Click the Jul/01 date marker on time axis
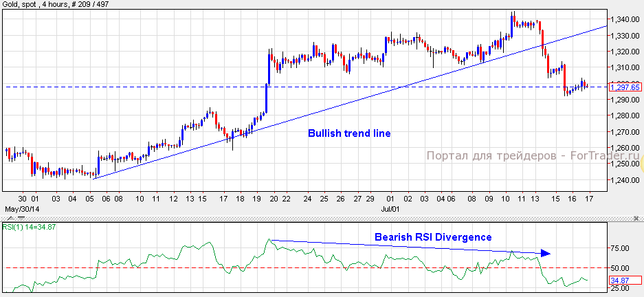 pyautogui.click(x=392, y=206)
